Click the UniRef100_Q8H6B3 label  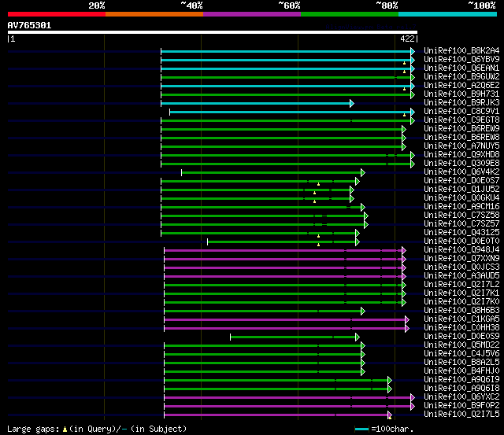461,311
